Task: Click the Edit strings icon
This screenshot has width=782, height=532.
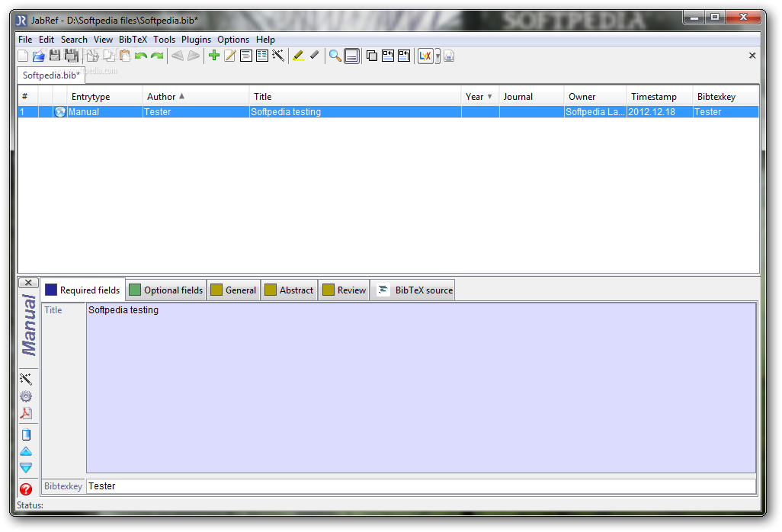Action: (262, 56)
